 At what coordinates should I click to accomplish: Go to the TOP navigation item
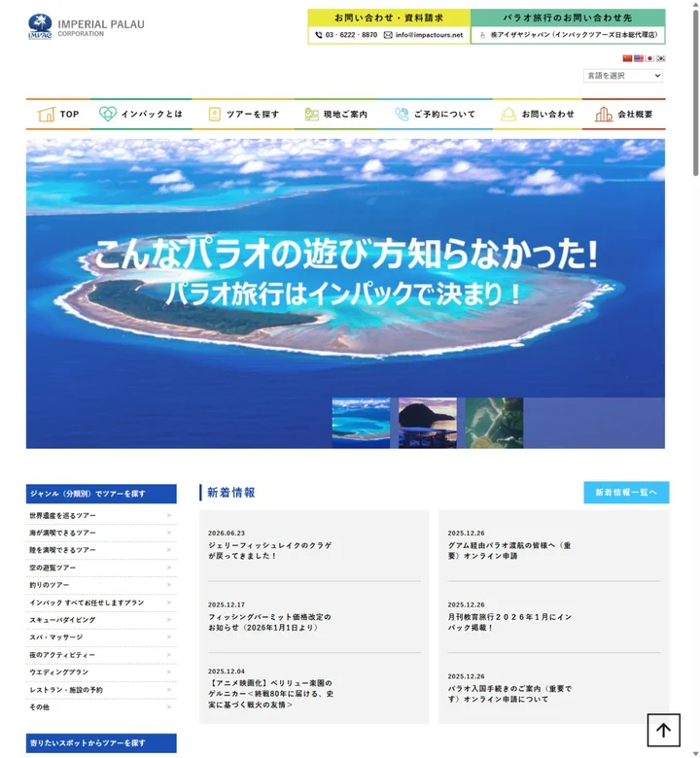coord(58,114)
